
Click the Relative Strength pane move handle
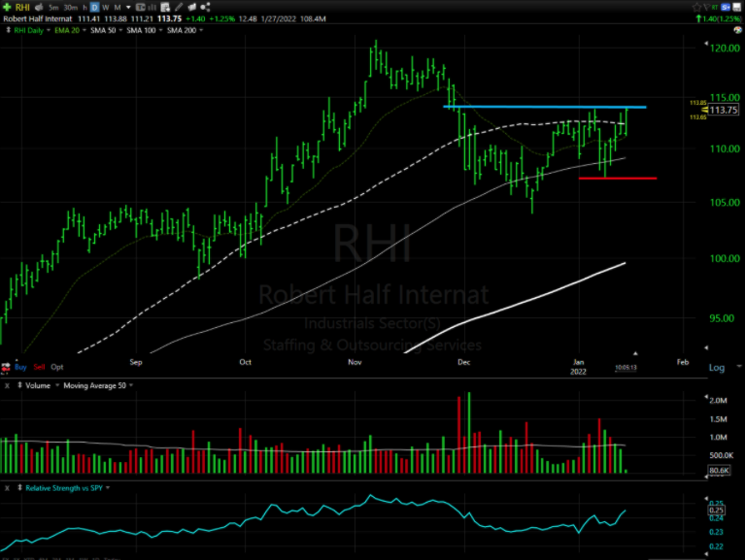pos(20,487)
